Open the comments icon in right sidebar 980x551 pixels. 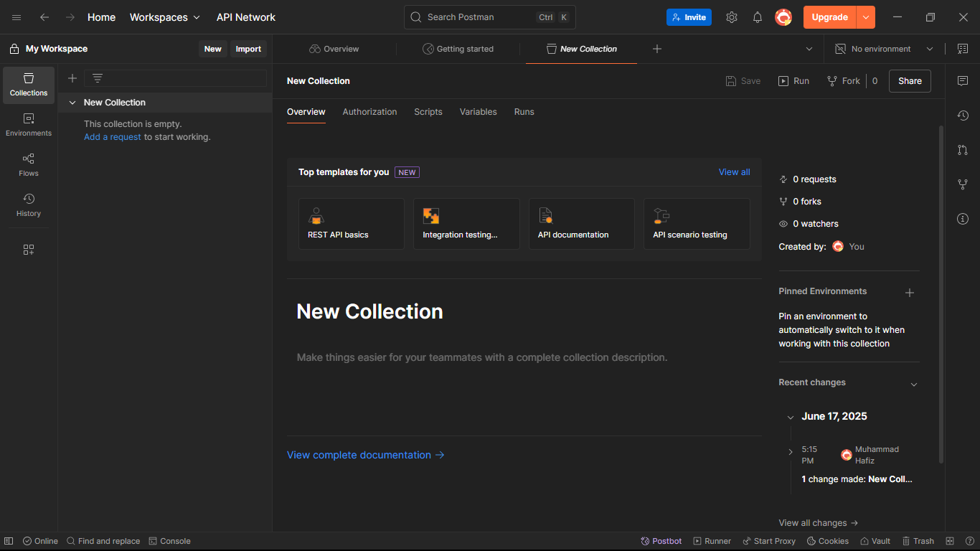tap(963, 81)
